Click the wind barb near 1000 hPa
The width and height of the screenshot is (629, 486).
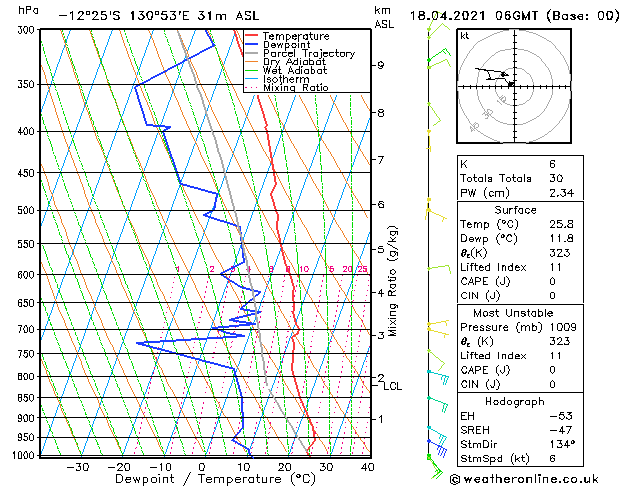434,467
